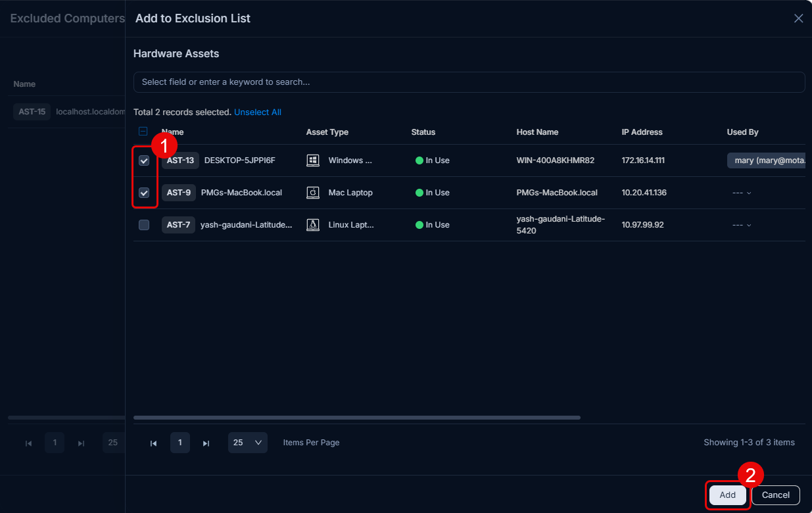This screenshot has width=812, height=513.
Task: Click the Linux Laptop icon in AST-7 row
Action: click(x=313, y=225)
